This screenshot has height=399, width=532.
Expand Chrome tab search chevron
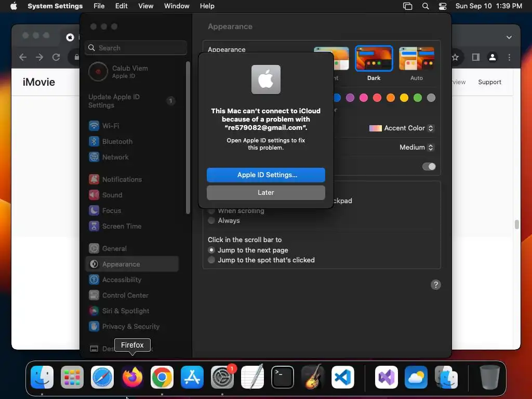(x=509, y=37)
